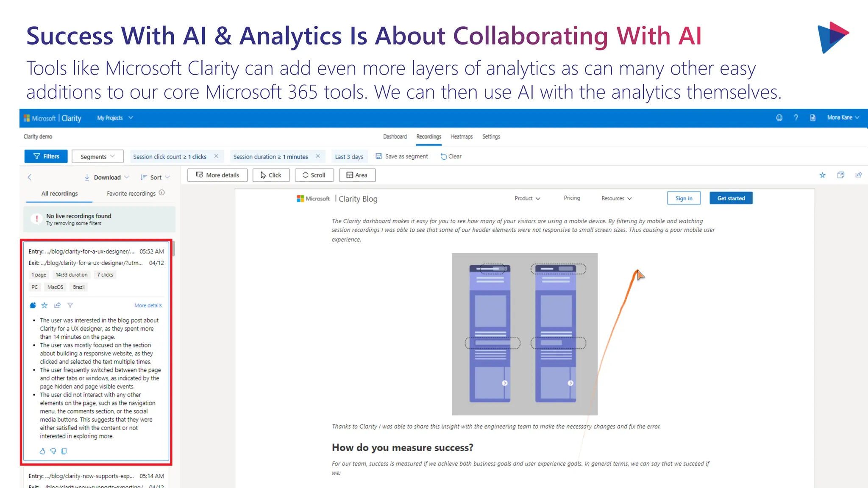868x488 pixels.
Task: Click the '7 clicks' tag
Action: [x=105, y=274]
